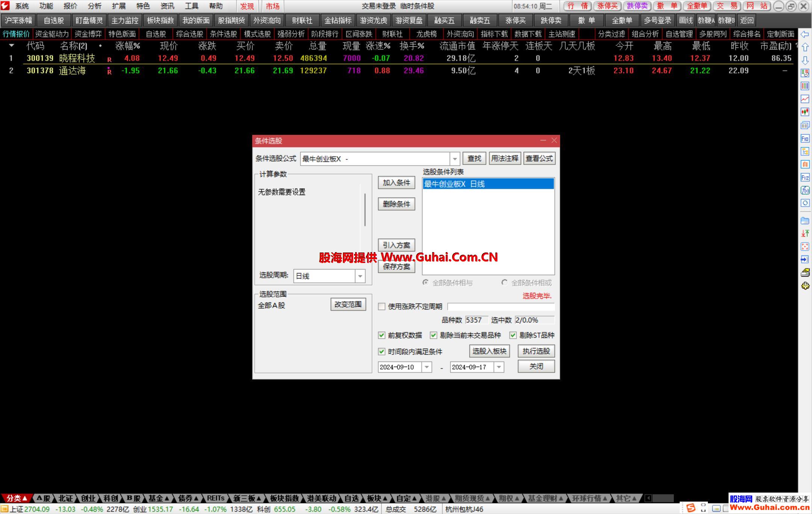This screenshot has height=514, width=812.
Task: Expand the 基金 bottom tab menu
Action: [x=158, y=498]
